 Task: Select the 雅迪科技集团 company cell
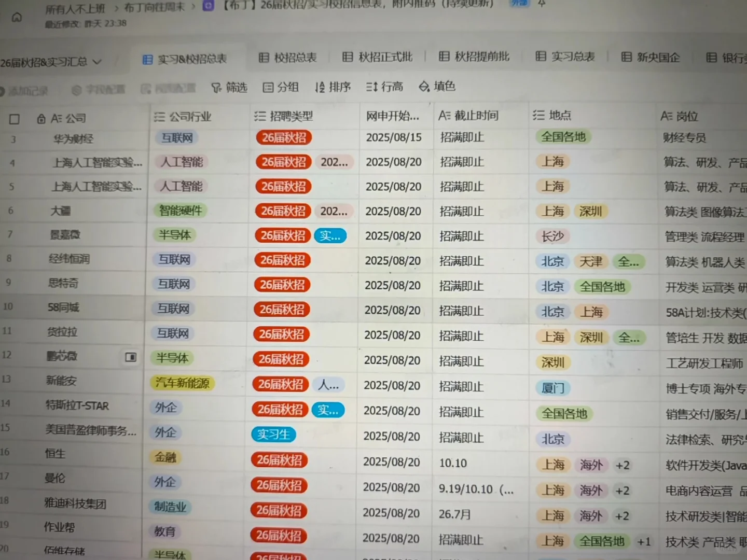(75, 503)
